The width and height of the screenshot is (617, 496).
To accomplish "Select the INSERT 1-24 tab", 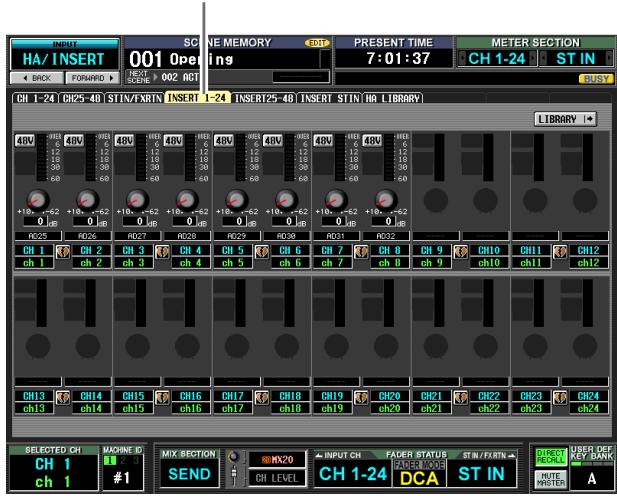I will [198, 98].
